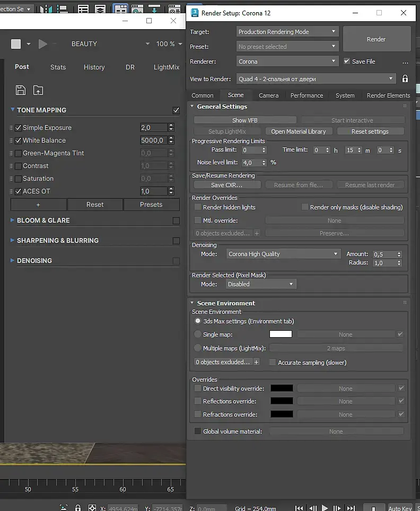The width and height of the screenshot is (420, 511).
Task: Collapse the Scene Environment rollout
Action: [192, 303]
